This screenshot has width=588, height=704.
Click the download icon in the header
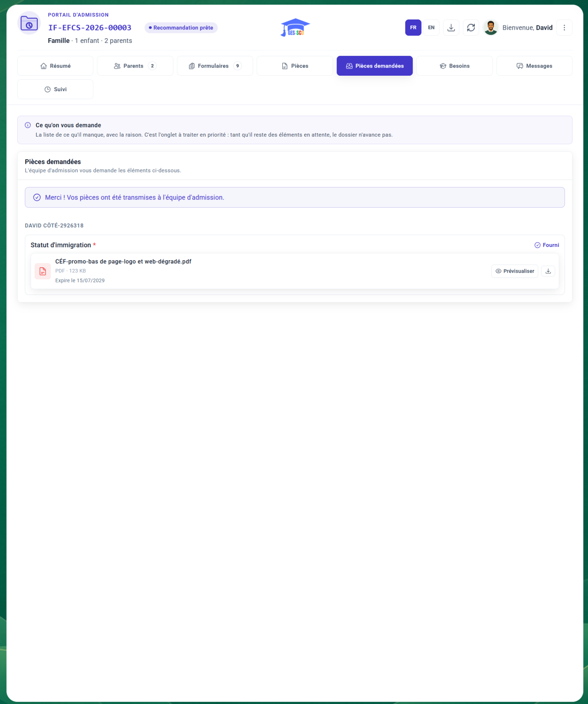[x=451, y=28]
